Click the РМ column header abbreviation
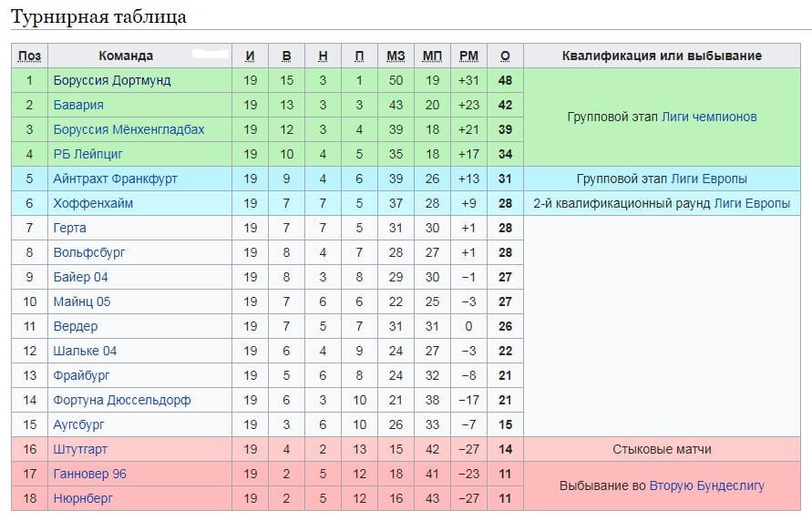 click(x=468, y=56)
